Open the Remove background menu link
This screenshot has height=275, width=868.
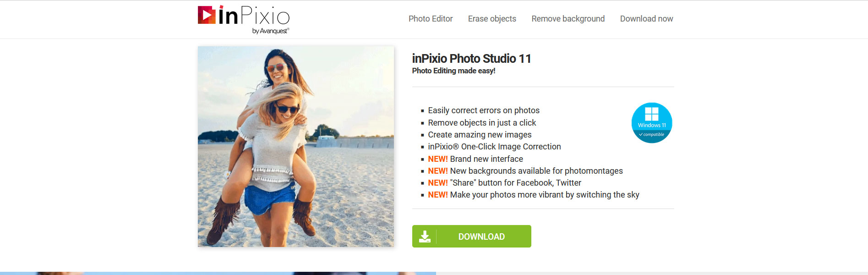pyautogui.click(x=568, y=19)
